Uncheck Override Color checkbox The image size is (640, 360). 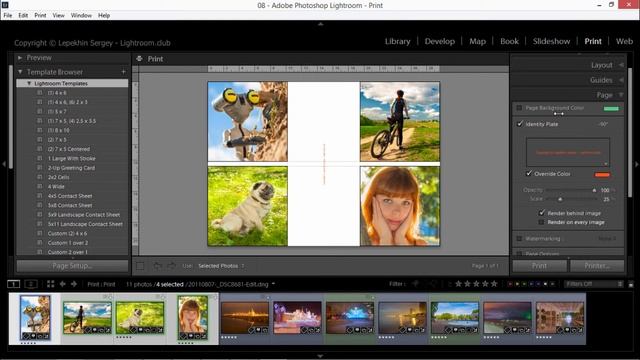pyautogui.click(x=529, y=173)
